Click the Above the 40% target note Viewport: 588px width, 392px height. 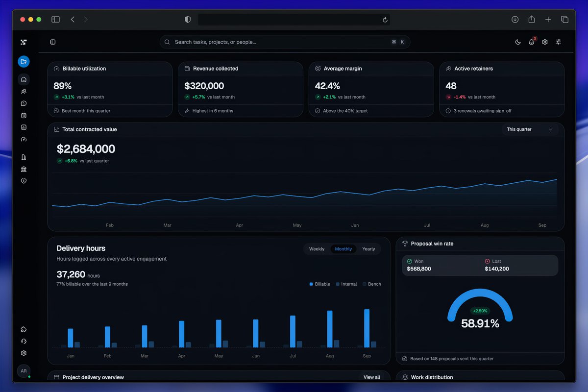coord(345,111)
